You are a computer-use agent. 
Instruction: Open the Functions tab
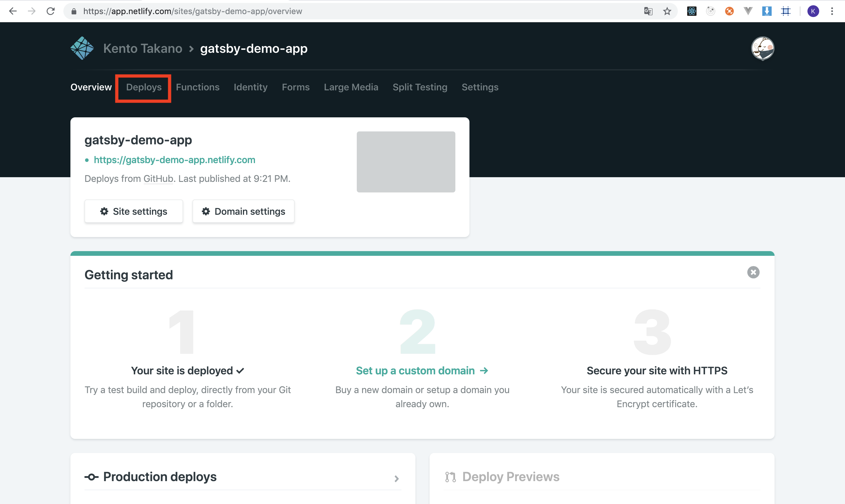click(x=197, y=87)
